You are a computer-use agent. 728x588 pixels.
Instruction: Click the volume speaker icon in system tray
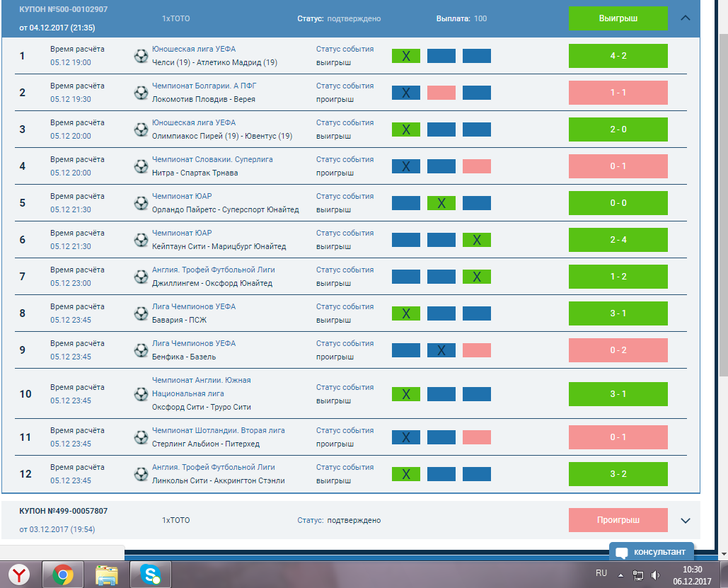pos(655,575)
